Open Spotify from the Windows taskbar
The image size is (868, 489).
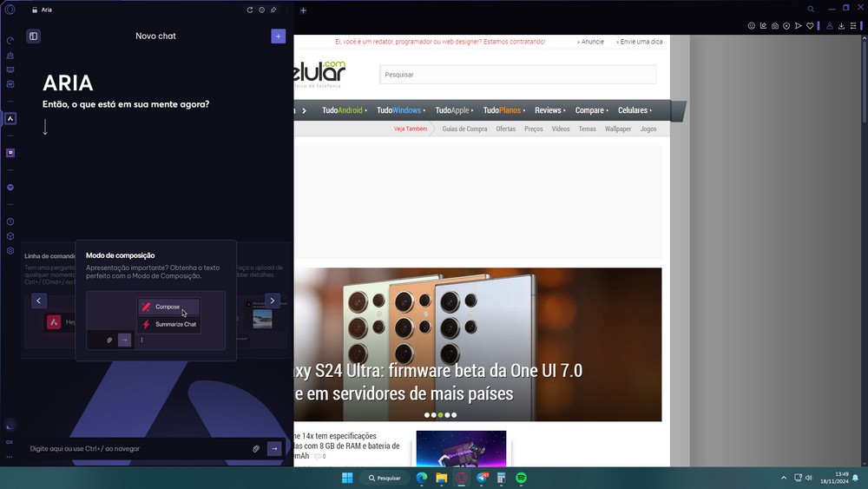[x=522, y=478]
